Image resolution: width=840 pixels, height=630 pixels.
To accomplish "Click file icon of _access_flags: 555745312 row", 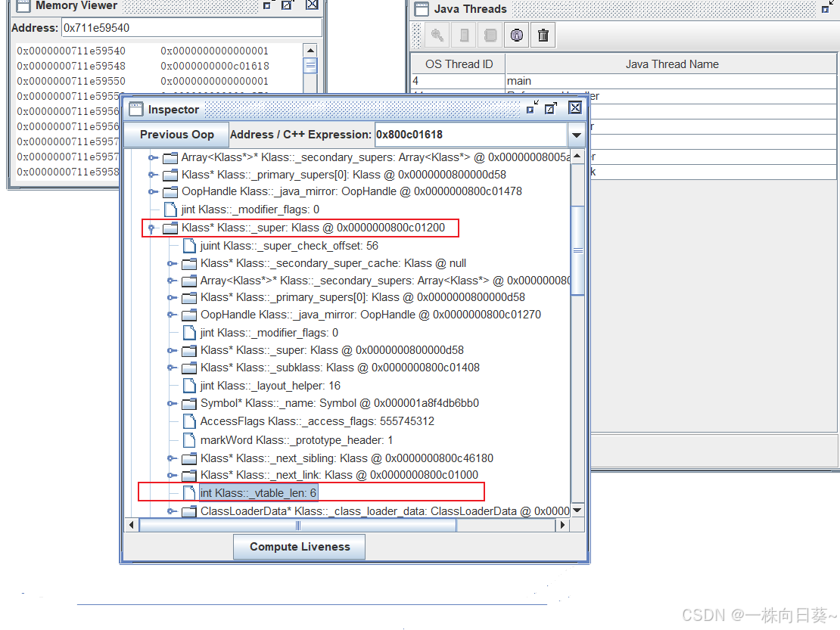I will pos(189,421).
